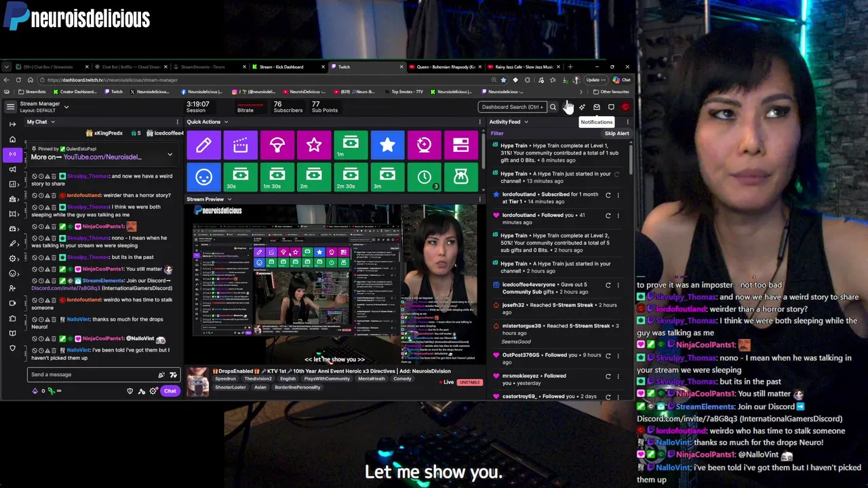Screen dimensions: 868x488
Task: Click the blue smiley face quick action
Action: click(203, 177)
